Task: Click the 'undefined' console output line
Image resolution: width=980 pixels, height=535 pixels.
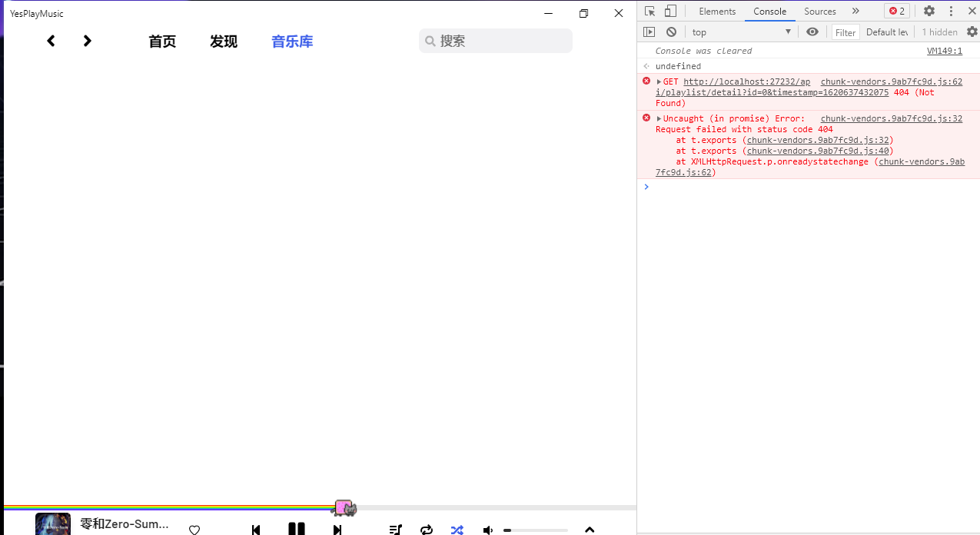Action: click(678, 66)
